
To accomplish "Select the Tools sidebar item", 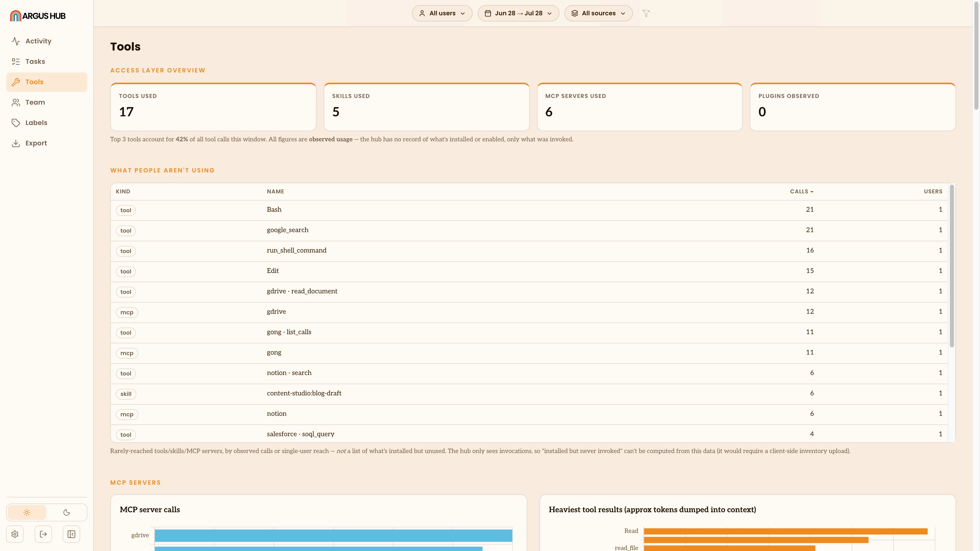I will tap(46, 82).
